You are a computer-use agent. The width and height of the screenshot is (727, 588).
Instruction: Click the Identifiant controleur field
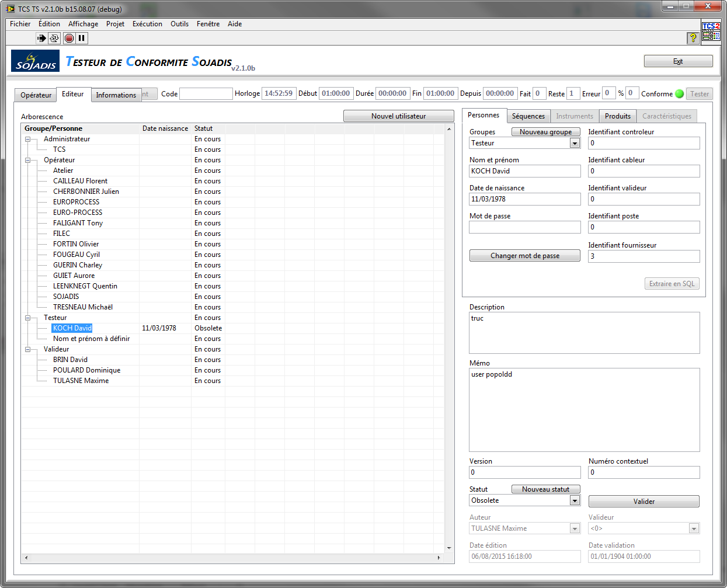pos(643,143)
